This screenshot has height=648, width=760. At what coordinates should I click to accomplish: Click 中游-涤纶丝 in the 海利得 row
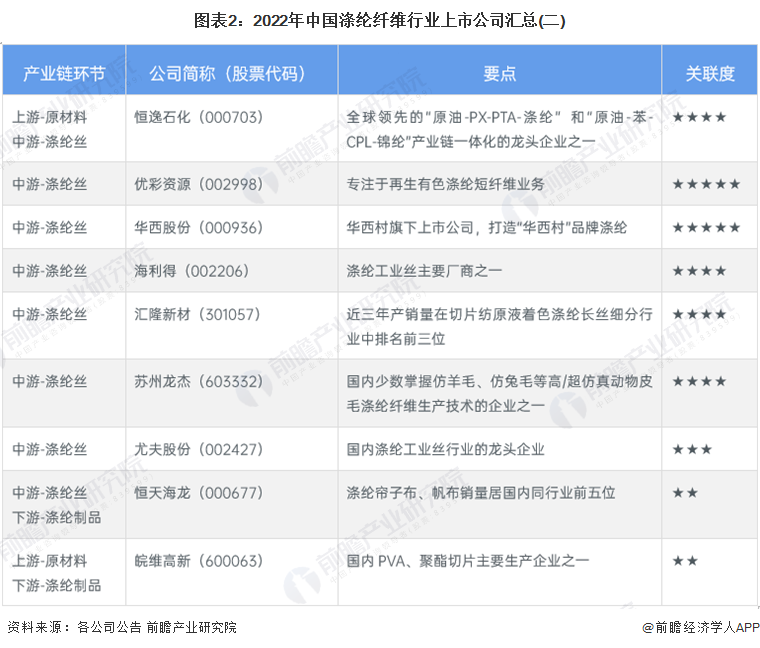[x=49, y=270]
